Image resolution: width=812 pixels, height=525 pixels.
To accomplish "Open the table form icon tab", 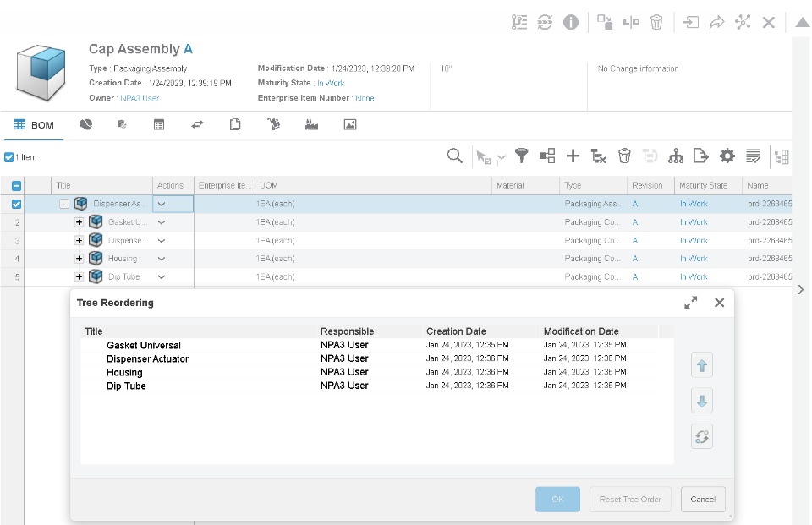I will point(159,125).
